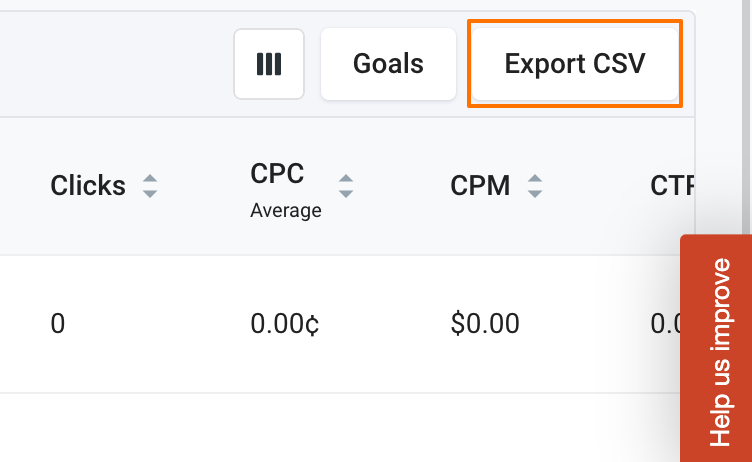Viewport: 752px width, 462px height.
Task: Sort by the Clicks column header
Action: (88, 185)
